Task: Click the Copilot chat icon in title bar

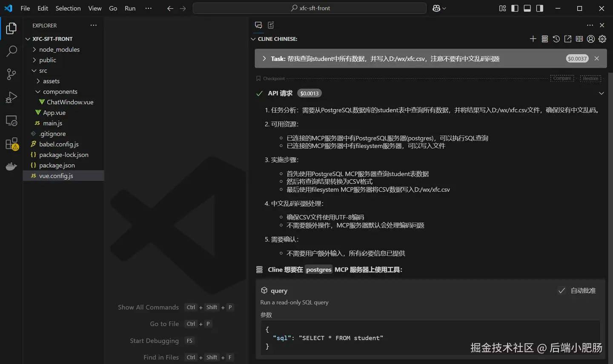Action: (436, 8)
